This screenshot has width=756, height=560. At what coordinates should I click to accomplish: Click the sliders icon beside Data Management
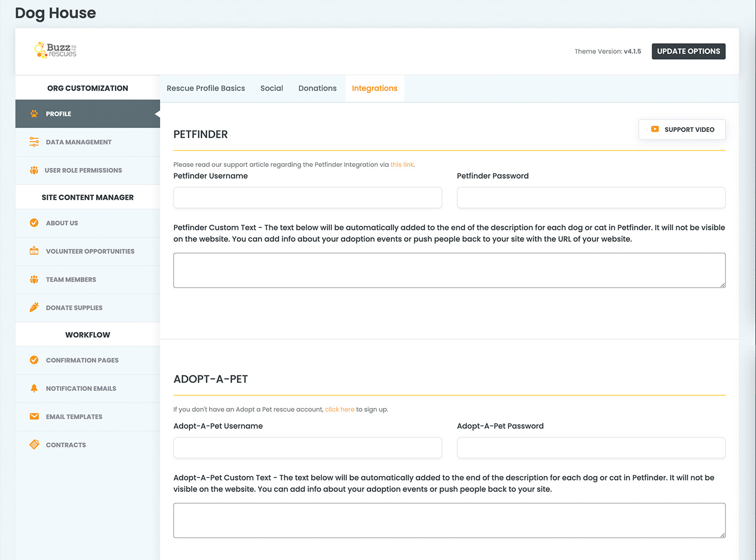click(34, 142)
